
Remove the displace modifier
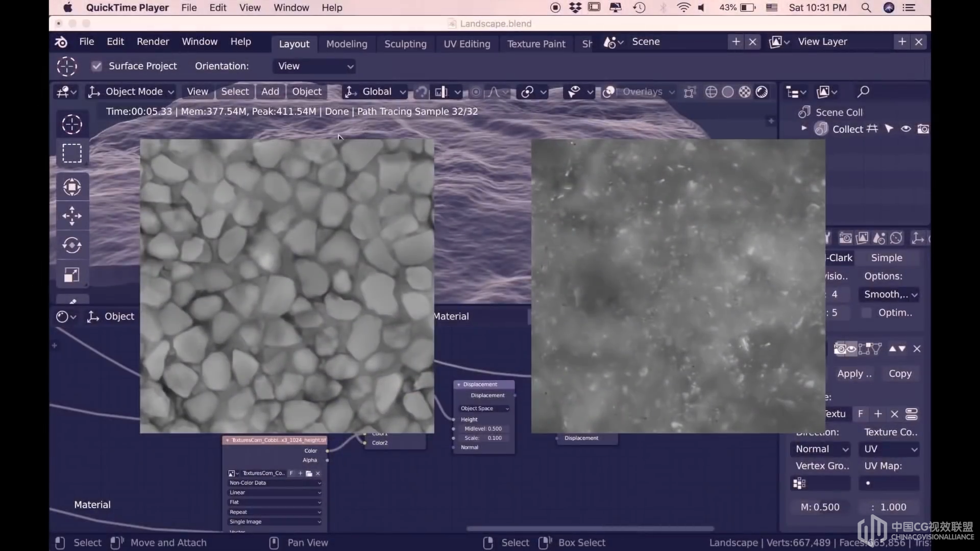coord(917,348)
